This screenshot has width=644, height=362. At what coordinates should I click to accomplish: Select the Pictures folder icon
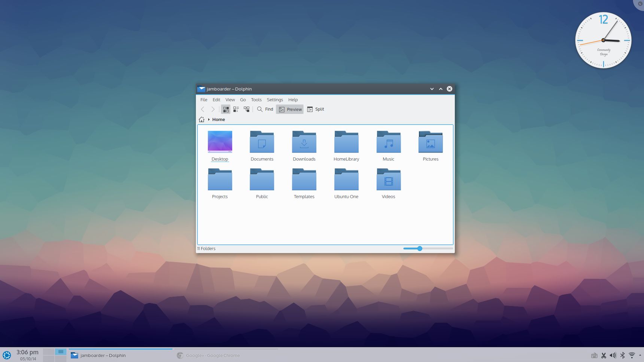click(x=431, y=142)
